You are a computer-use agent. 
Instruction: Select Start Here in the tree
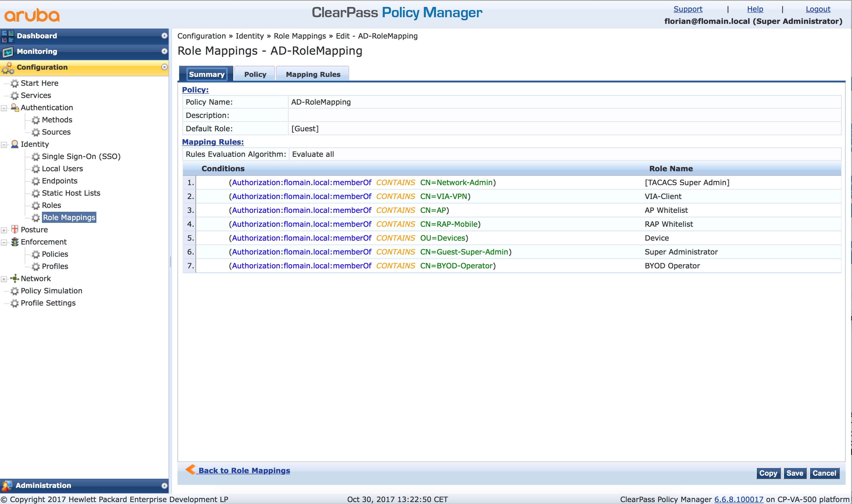click(39, 83)
